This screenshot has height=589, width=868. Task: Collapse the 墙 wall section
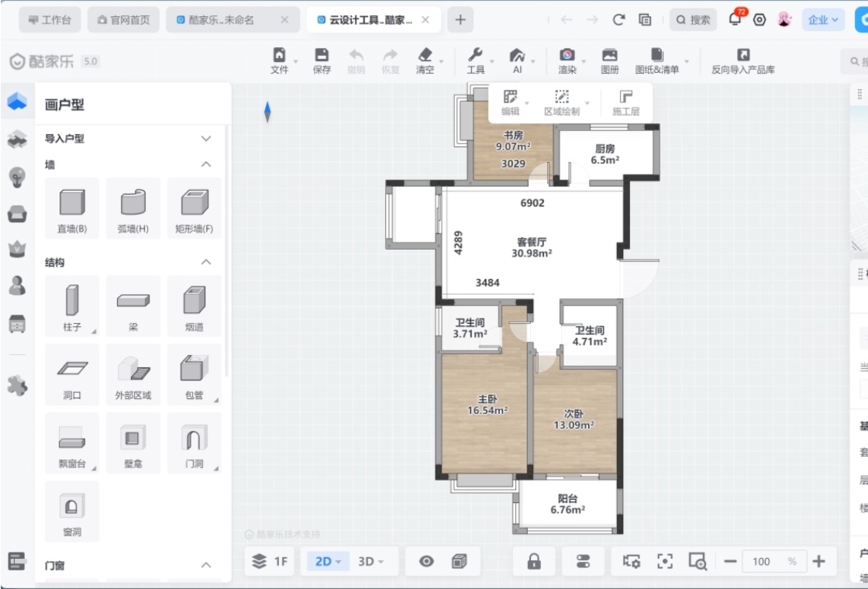click(206, 164)
